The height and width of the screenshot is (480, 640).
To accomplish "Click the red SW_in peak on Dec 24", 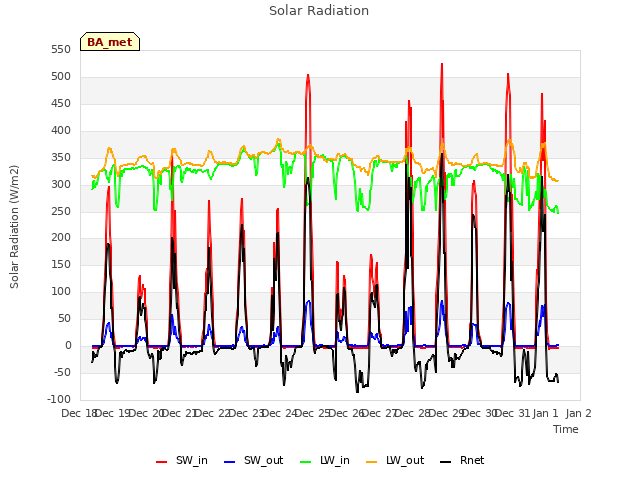I will [308, 75].
